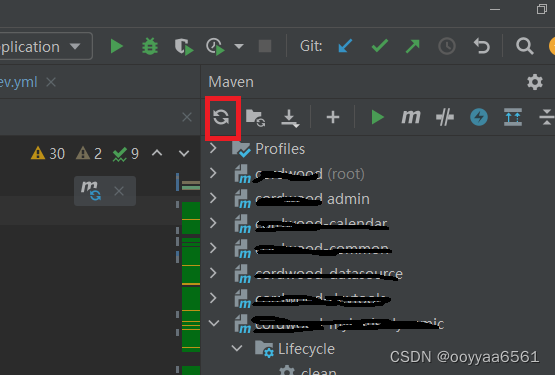Expand the (root) Maven module
555x375 pixels.
[x=213, y=174]
